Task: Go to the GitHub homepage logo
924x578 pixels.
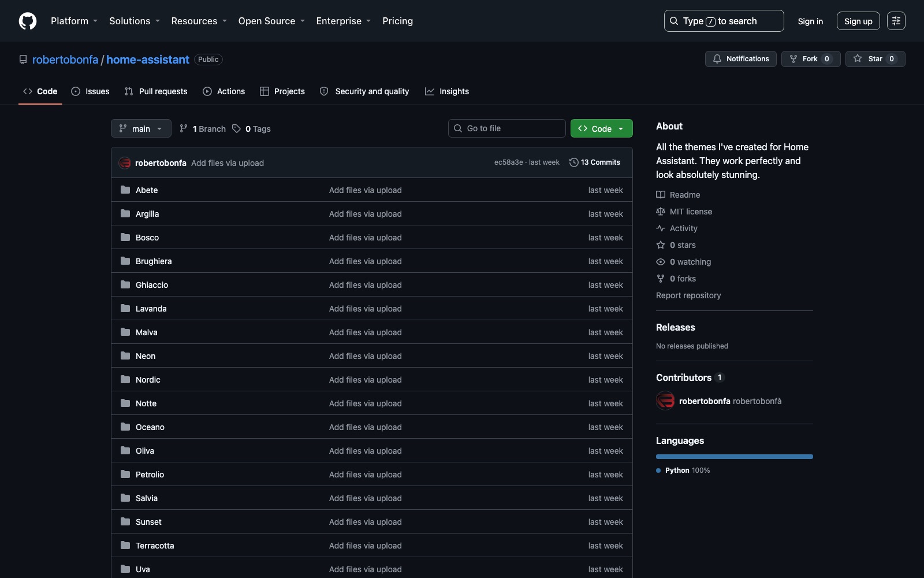Action: pos(28,21)
